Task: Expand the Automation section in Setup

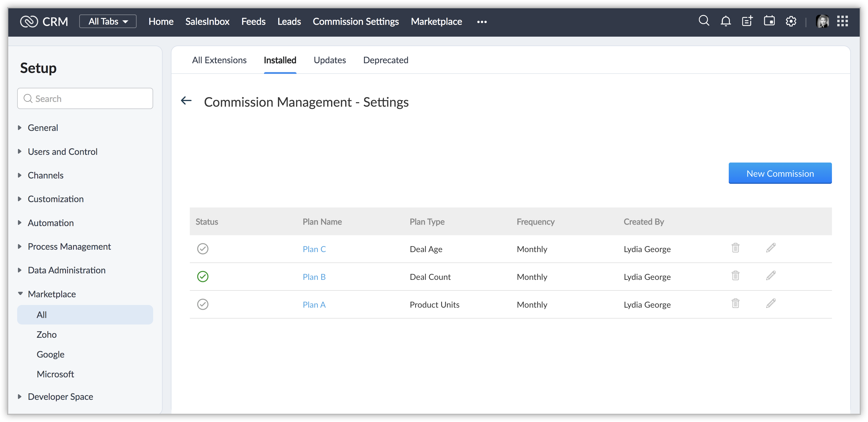Action: [x=51, y=223]
